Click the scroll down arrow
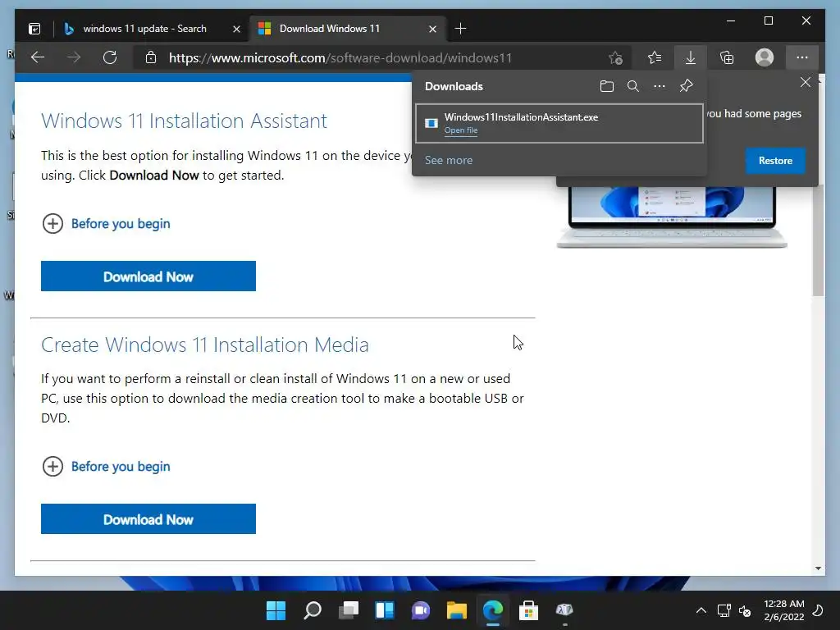The image size is (840, 630). tap(818, 568)
